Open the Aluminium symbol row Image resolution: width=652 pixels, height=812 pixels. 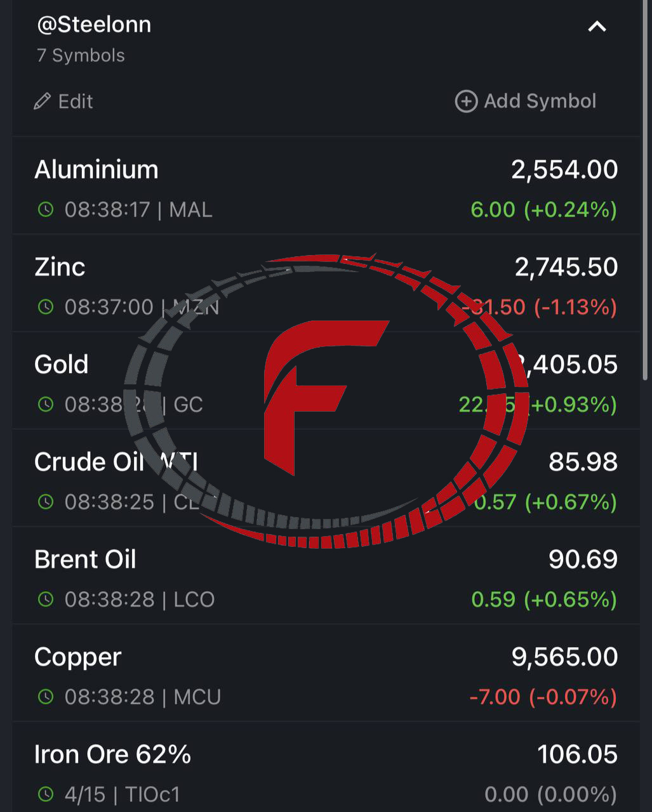326,186
